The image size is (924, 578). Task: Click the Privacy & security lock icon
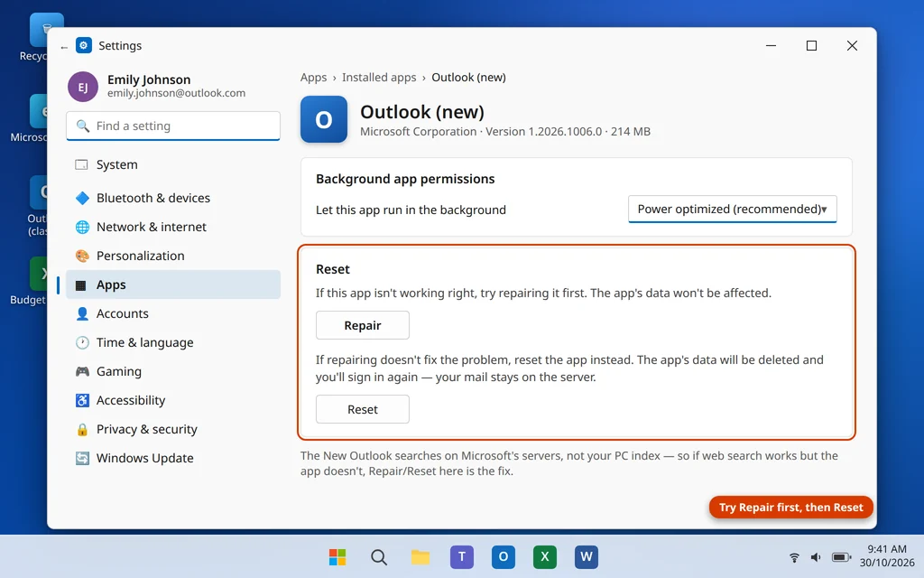[x=82, y=429]
